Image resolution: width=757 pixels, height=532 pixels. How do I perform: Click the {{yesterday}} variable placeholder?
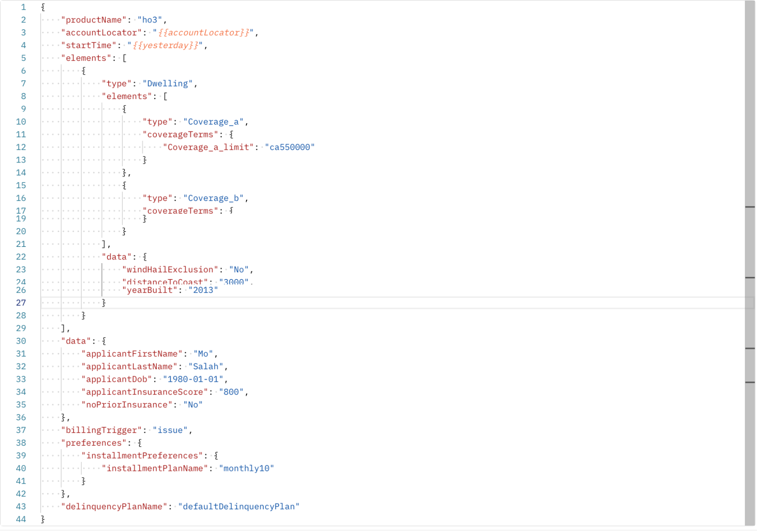click(x=165, y=45)
